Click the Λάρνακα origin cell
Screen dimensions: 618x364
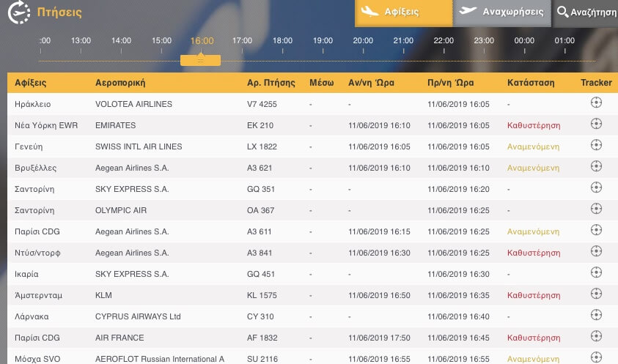point(32,316)
